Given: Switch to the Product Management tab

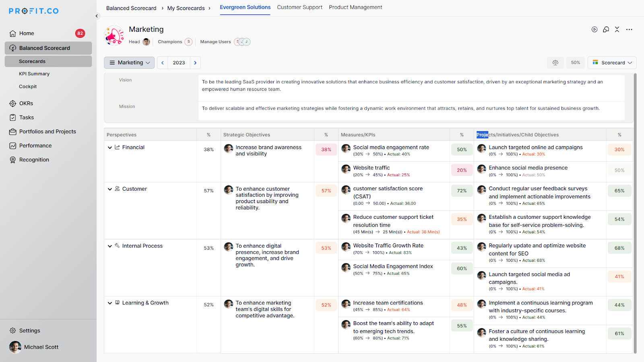Looking at the screenshot, I should 355,7.
